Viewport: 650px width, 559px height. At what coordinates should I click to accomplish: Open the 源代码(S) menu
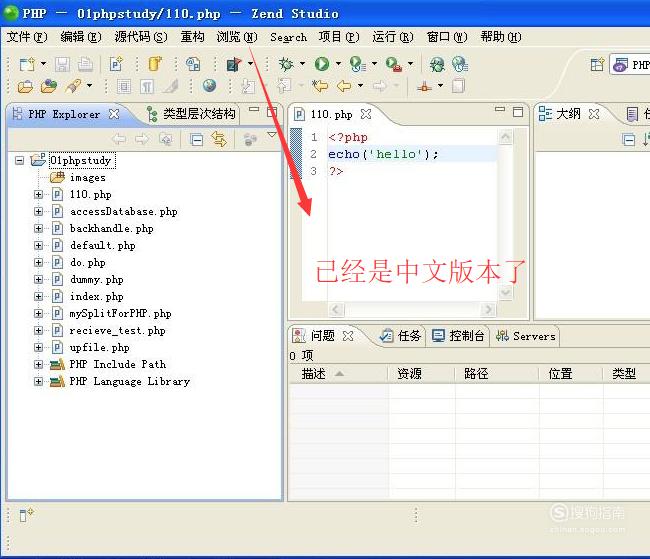point(141,37)
